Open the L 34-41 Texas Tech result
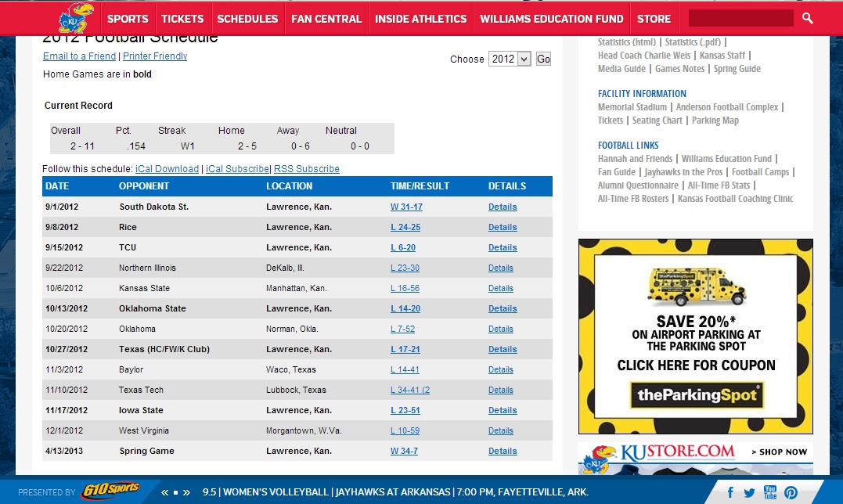Viewport: 843px width, 504px height. point(410,390)
